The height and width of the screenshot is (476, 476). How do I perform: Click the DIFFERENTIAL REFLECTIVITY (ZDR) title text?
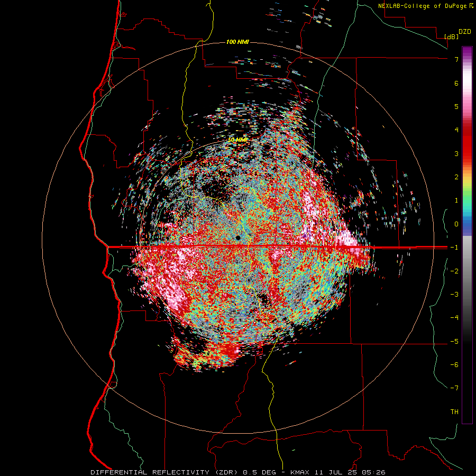point(165,472)
